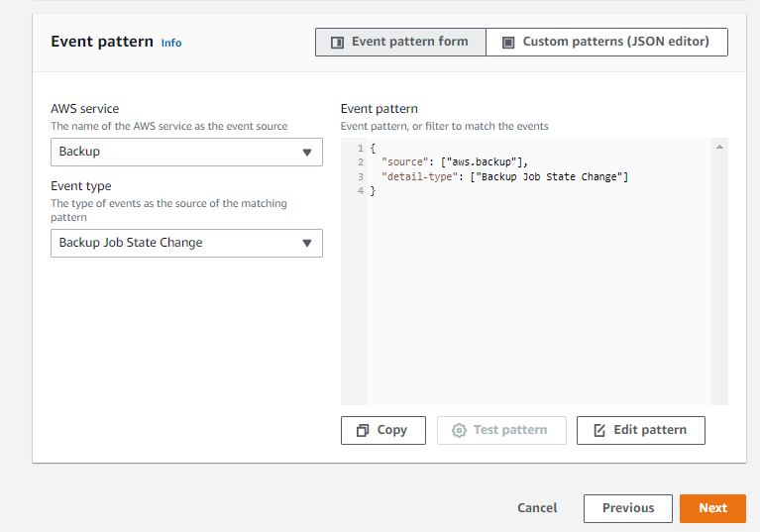
Task: Click the Copy icon beside the Copy label
Action: pos(363,430)
